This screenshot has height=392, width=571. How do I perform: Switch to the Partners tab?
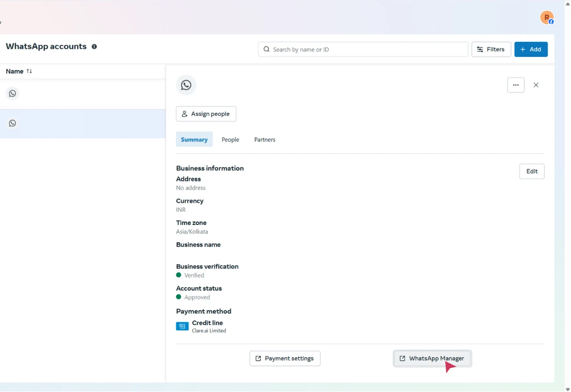(x=265, y=139)
